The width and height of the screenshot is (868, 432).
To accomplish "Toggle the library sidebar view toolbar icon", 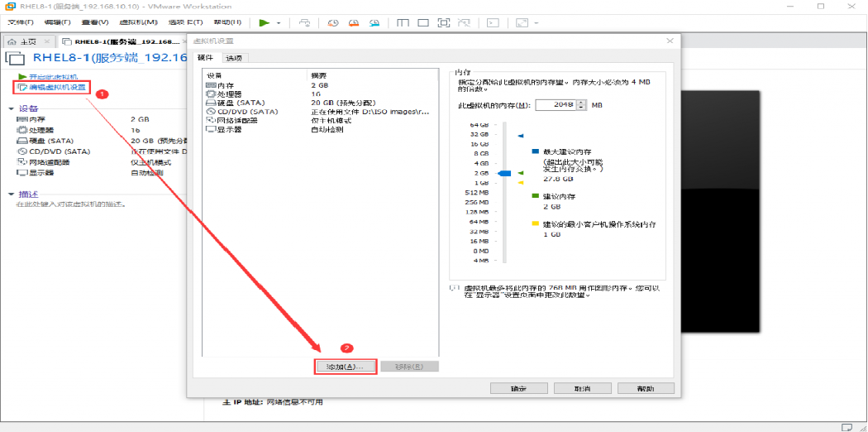I will click(403, 22).
